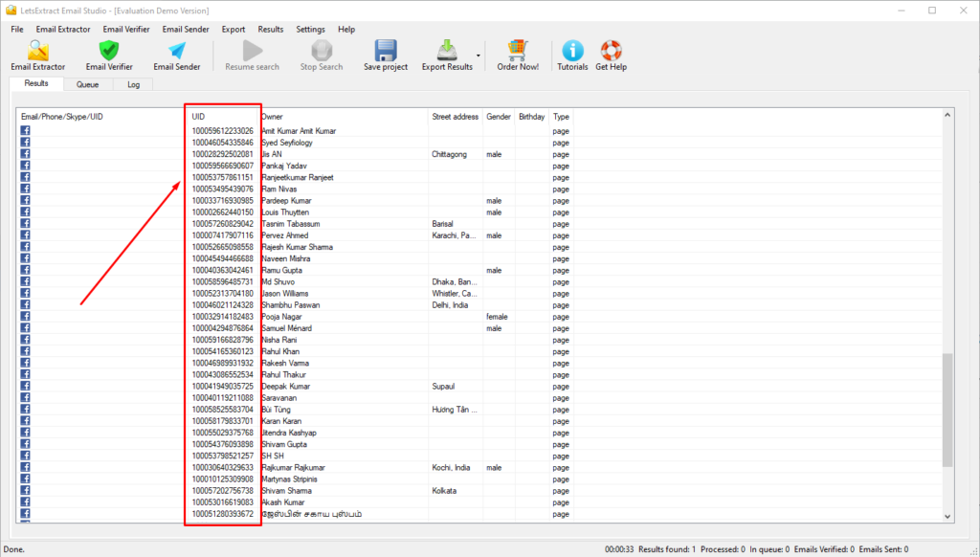Click the scroll down arrow of results list
Image resolution: width=980 pixels, height=557 pixels.
(947, 517)
